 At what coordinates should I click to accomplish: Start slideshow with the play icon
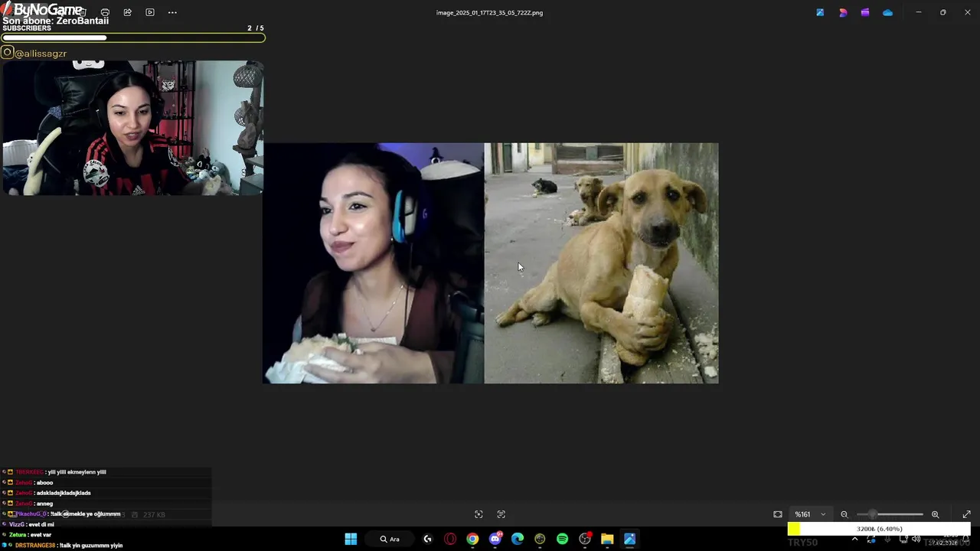click(150, 12)
